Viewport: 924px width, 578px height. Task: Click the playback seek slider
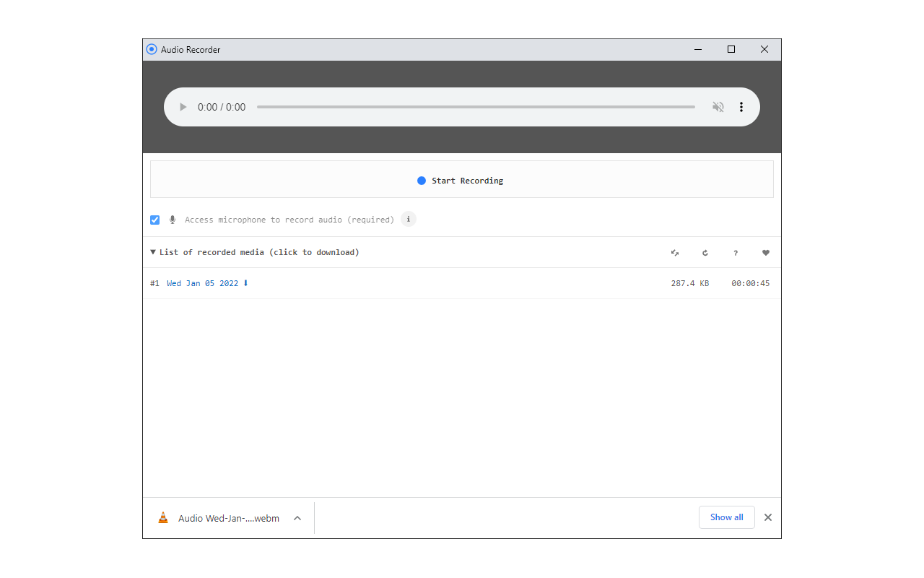pyautogui.click(x=476, y=106)
